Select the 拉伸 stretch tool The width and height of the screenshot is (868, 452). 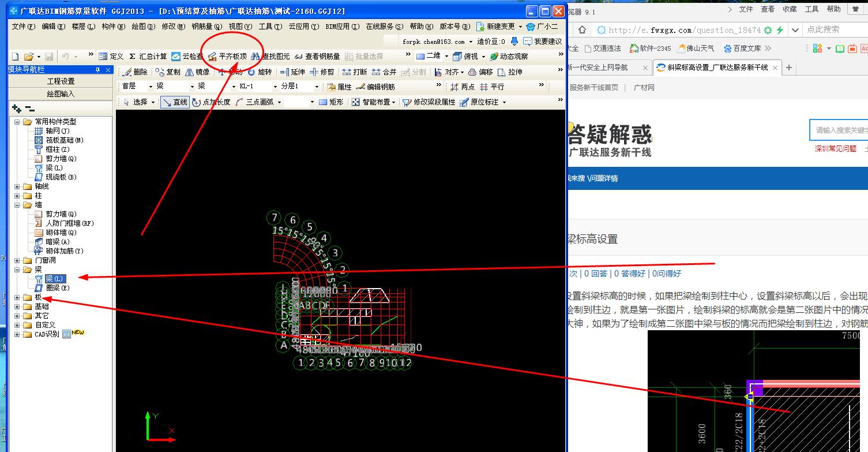pos(510,72)
